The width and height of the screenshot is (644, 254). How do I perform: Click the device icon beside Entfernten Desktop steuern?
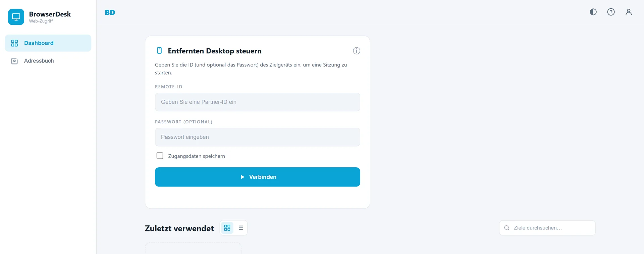point(160,51)
